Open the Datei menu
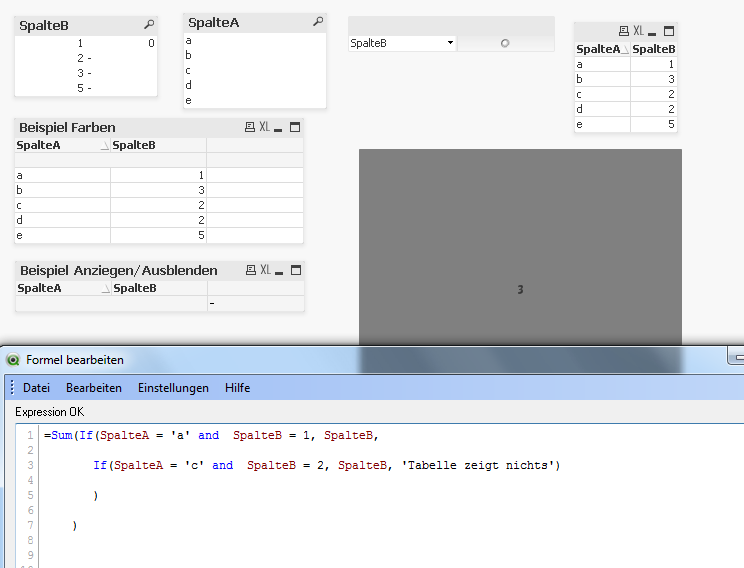The image size is (744, 568). pos(36,388)
